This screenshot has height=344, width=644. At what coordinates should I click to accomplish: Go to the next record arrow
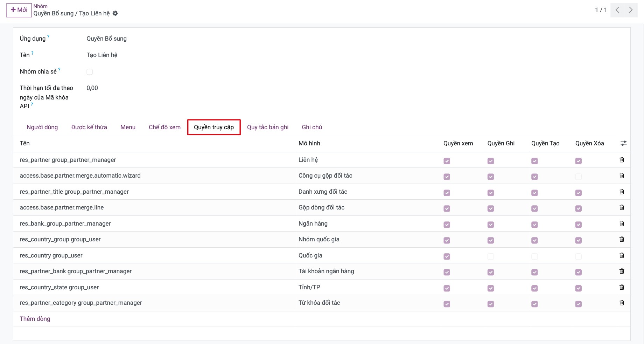point(631,10)
